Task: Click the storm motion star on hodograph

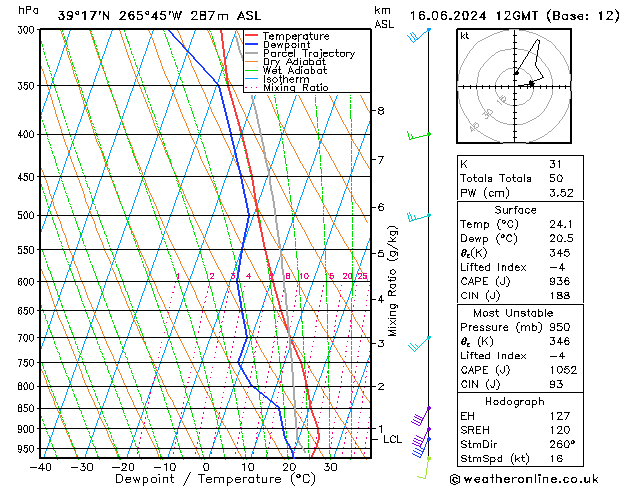Action: point(531,83)
